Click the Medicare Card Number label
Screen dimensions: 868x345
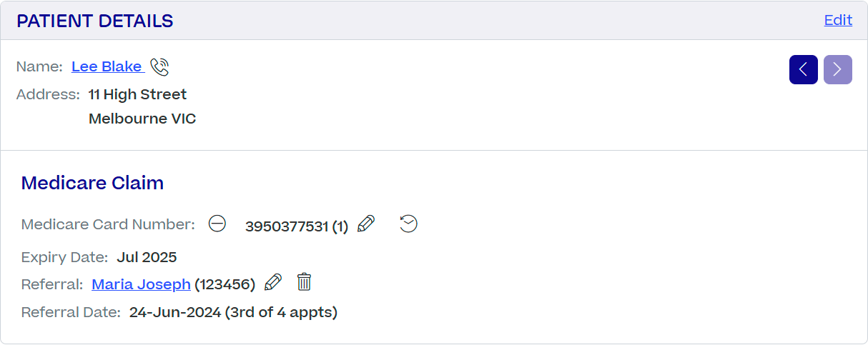tap(108, 224)
